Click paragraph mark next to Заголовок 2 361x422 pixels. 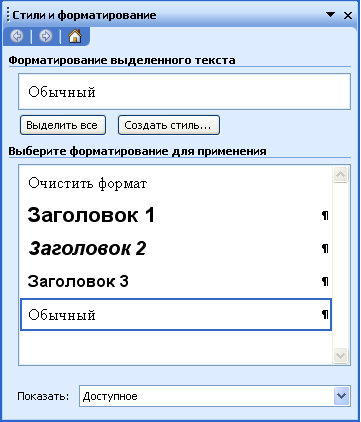pos(325,249)
